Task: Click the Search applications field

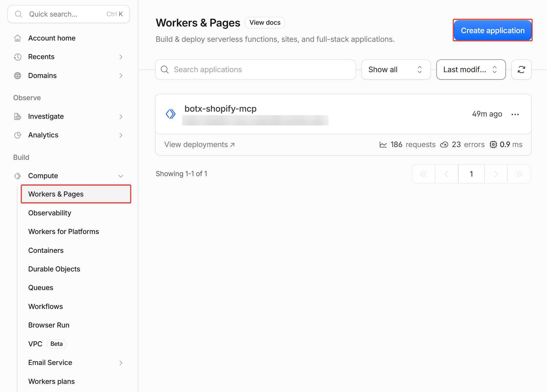Action: pos(256,70)
